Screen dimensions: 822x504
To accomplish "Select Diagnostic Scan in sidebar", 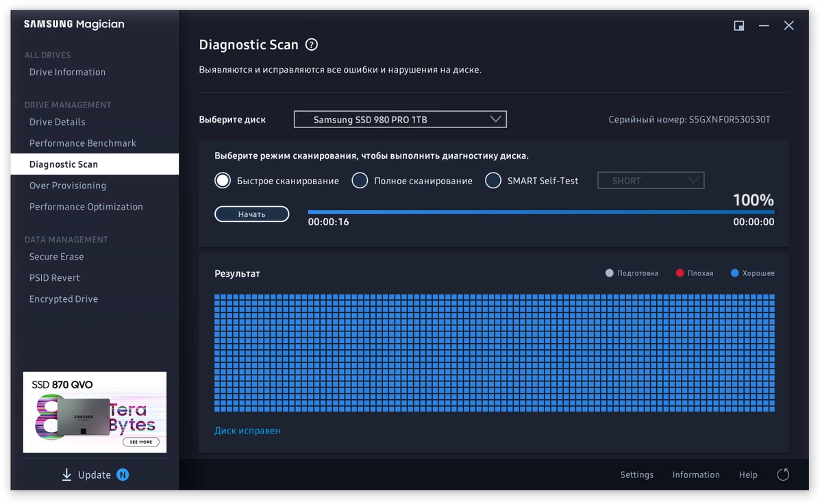I will [95, 164].
